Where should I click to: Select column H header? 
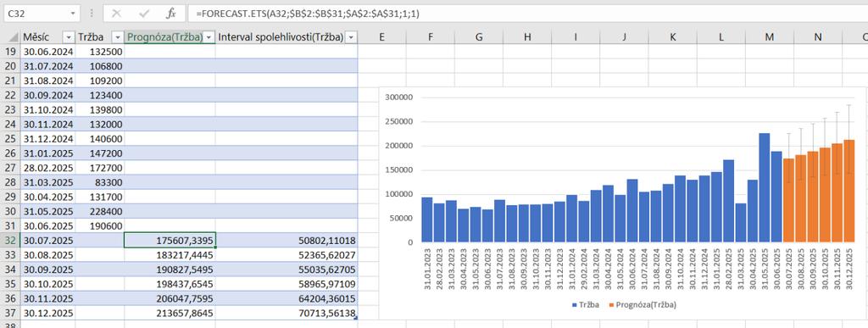(527, 37)
